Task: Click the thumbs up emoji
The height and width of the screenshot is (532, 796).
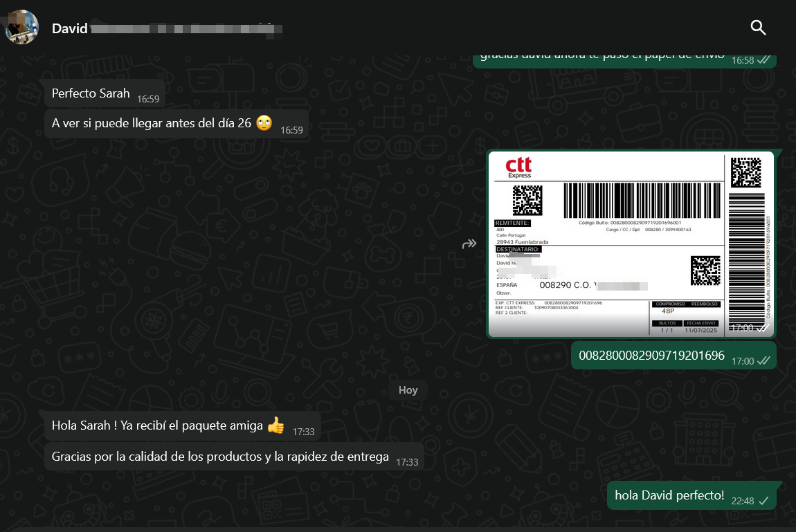Action: pyautogui.click(x=275, y=425)
